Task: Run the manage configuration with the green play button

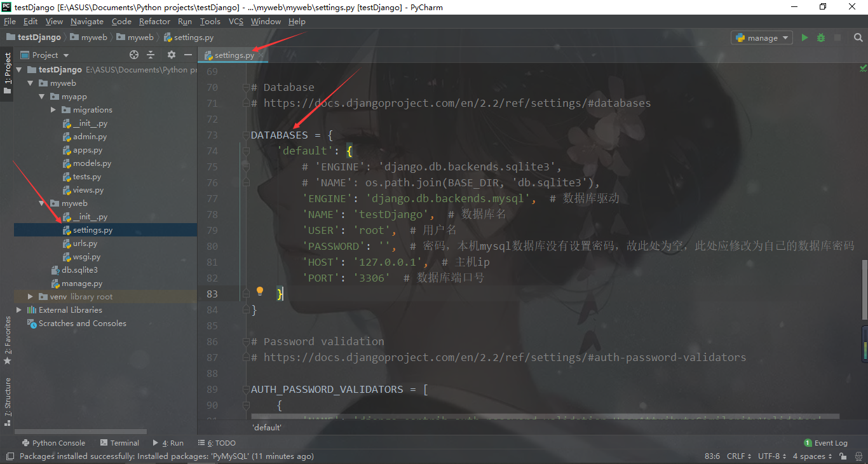Action: tap(804, 38)
